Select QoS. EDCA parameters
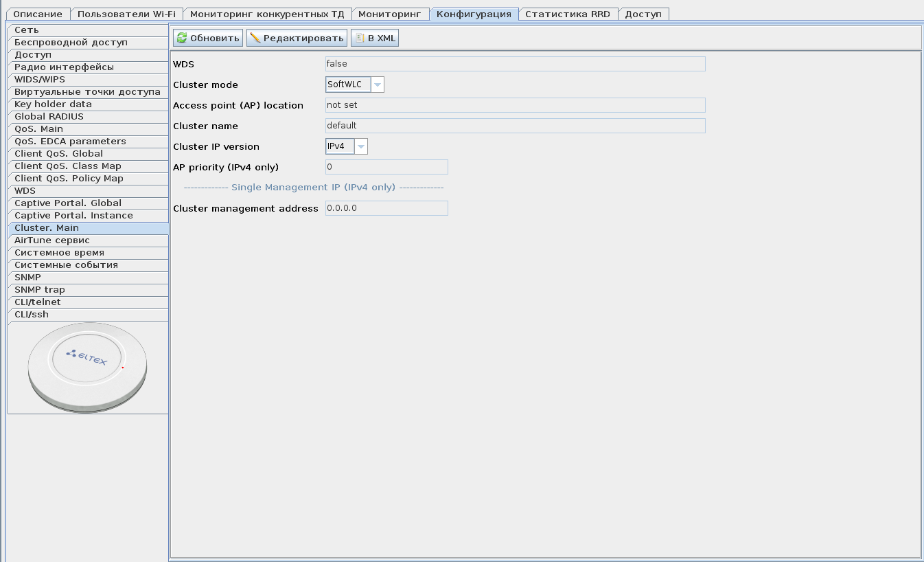 (x=88, y=142)
